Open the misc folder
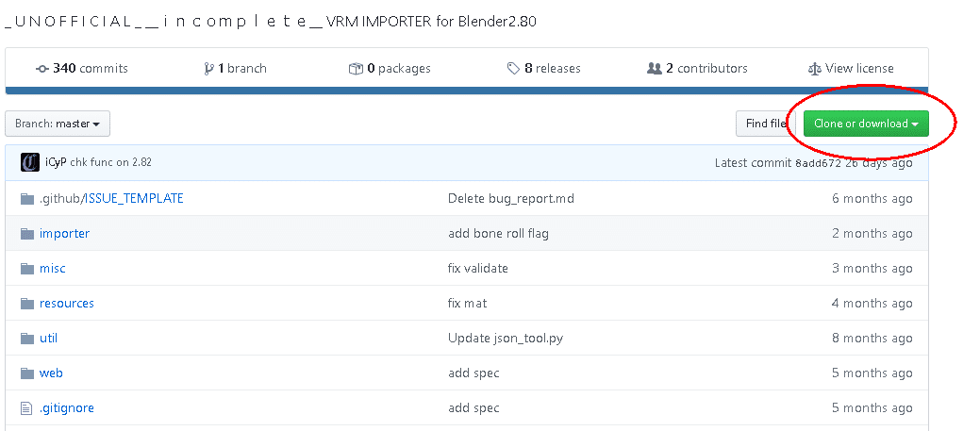980x431 pixels. (53, 269)
